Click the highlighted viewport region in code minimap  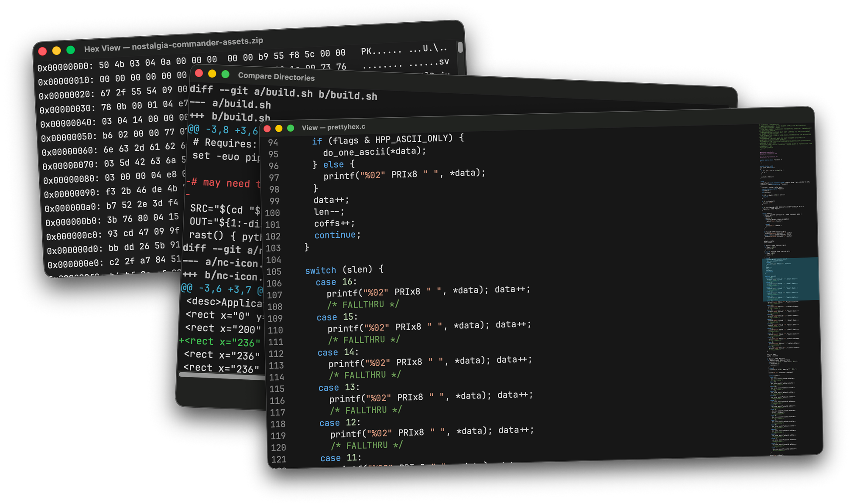[790, 279]
